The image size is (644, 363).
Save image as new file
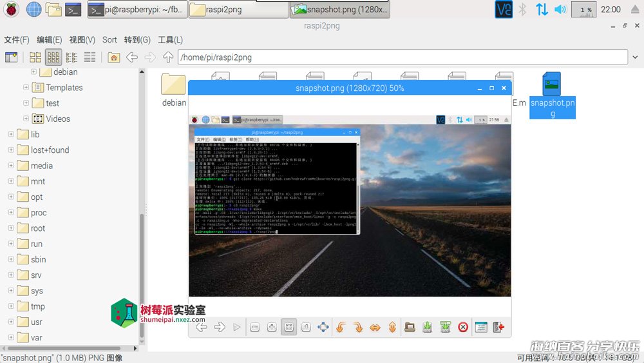point(445,328)
